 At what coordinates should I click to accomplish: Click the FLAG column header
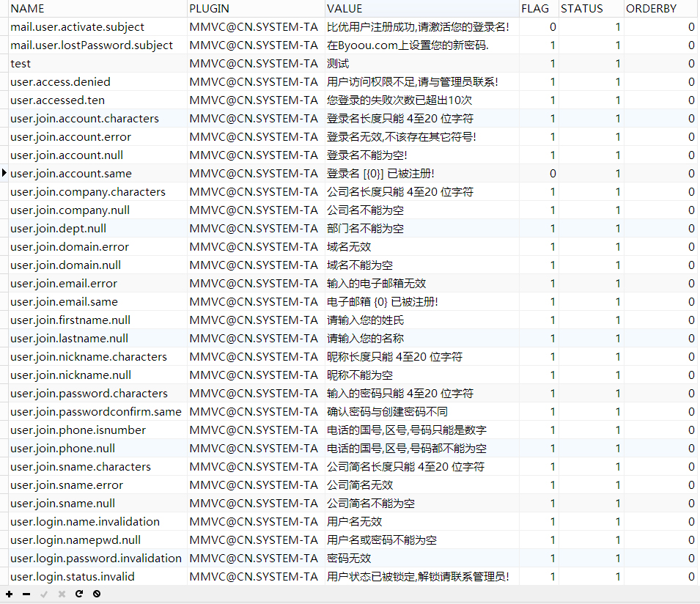[537, 9]
